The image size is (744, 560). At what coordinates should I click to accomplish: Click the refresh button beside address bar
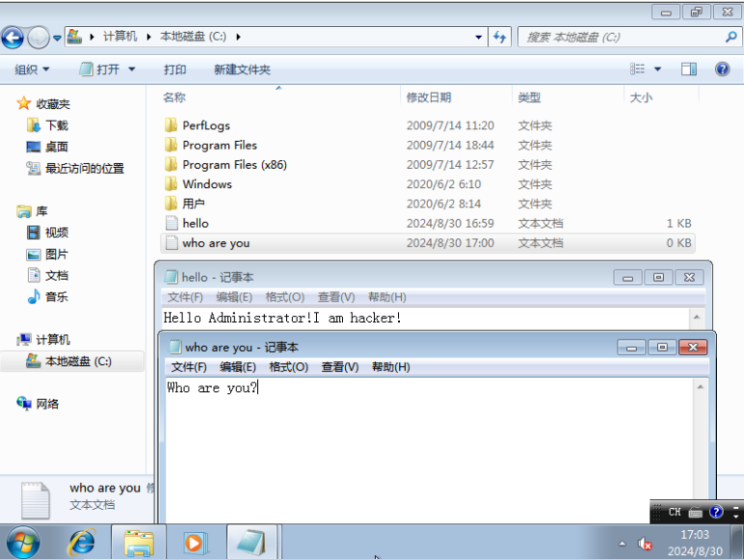click(500, 37)
